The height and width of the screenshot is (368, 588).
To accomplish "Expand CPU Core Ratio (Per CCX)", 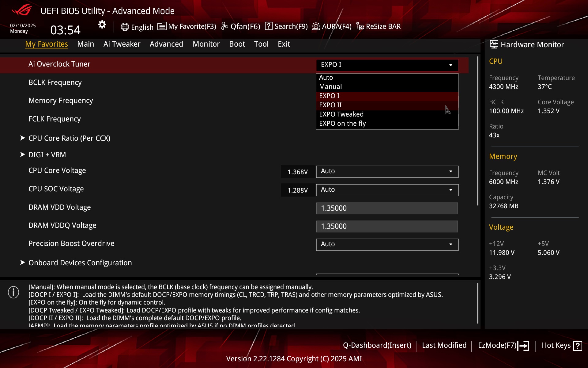I will 69,138.
